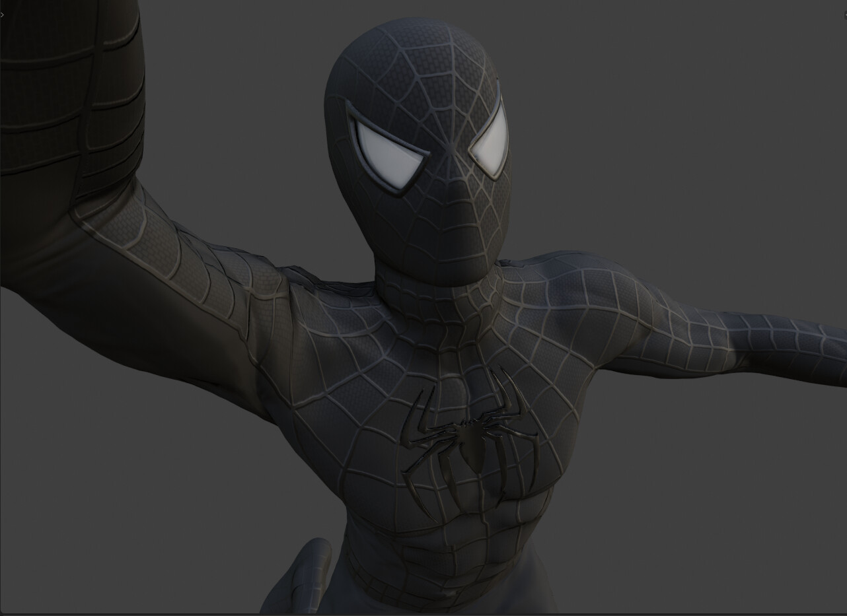
Task: Expand the hidden side panel chevron arrow
Action: point(2,15)
